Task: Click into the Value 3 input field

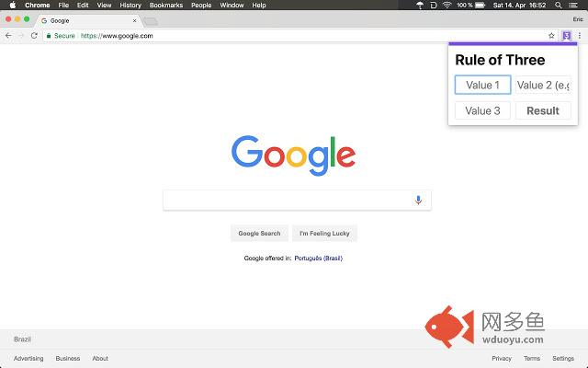Action: tap(482, 110)
